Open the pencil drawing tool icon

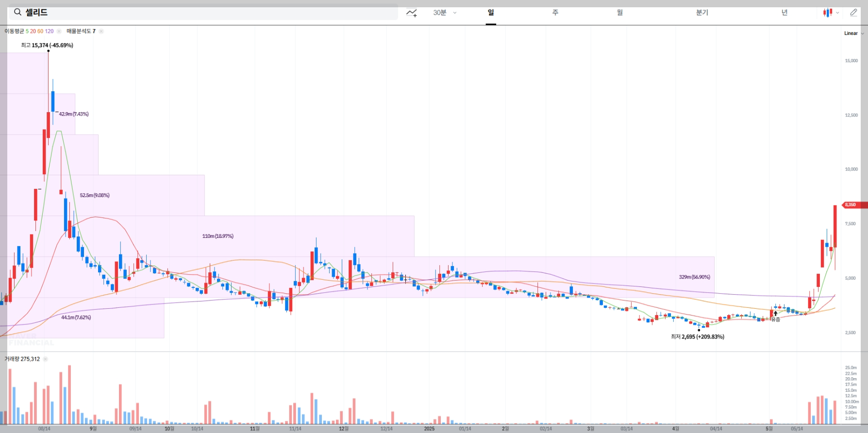853,13
